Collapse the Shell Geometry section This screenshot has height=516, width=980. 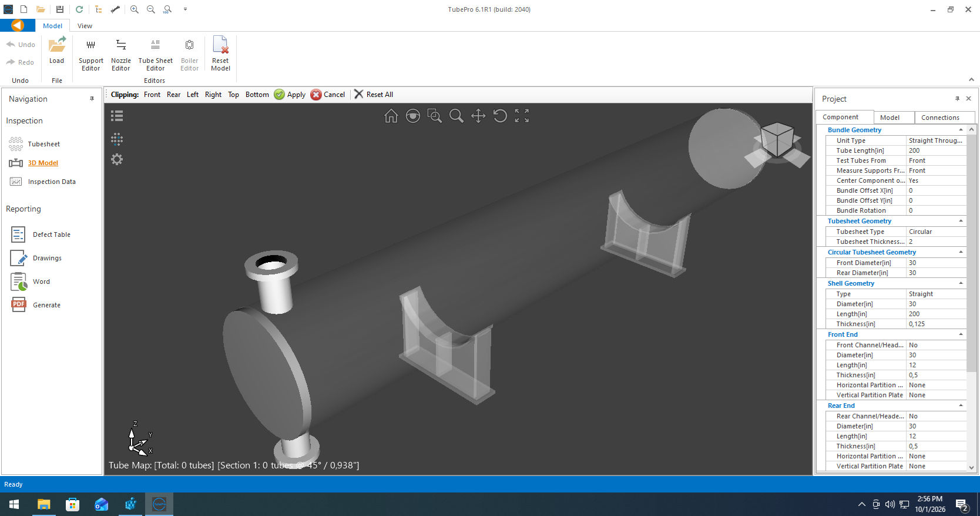961,283
